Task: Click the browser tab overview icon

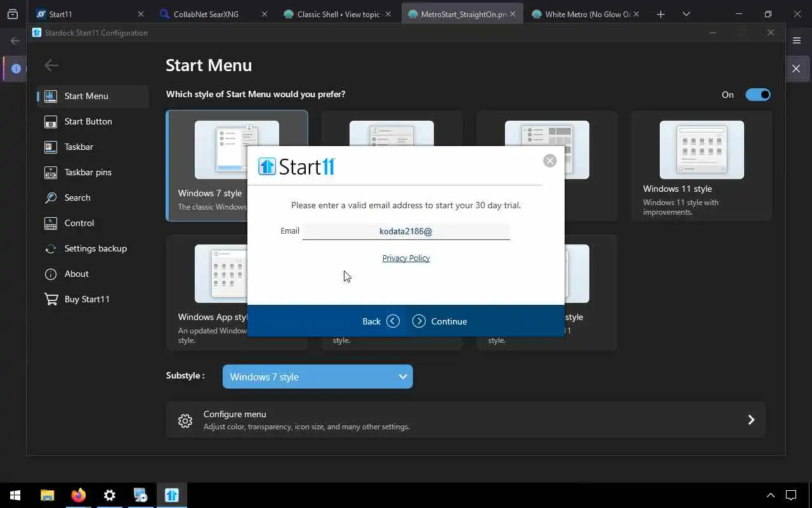Action: click(x=13, y=14)
